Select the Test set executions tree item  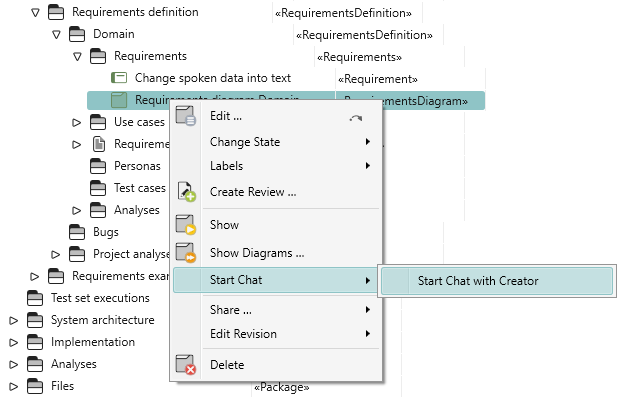tap(100, 298)
